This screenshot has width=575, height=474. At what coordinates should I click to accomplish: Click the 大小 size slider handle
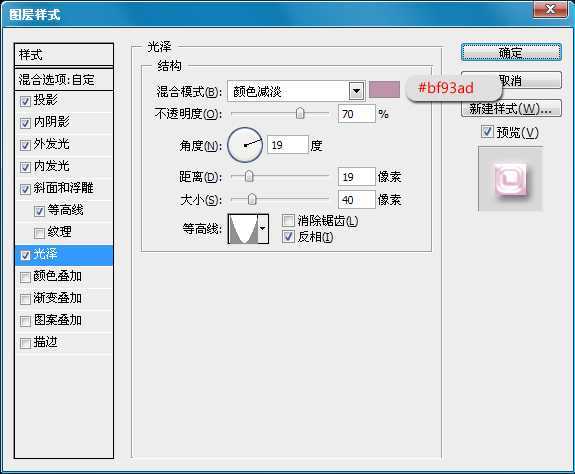click(x=252, y=199)
